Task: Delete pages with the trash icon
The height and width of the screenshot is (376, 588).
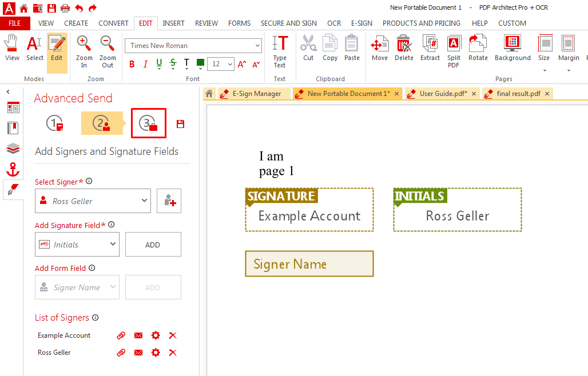Action: (404, 47)
